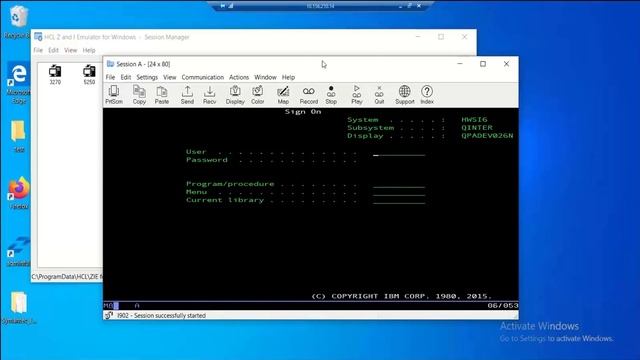Click the QPADEV026N display name text
This screenshot has width=640, height=360.
click(487, 136)
